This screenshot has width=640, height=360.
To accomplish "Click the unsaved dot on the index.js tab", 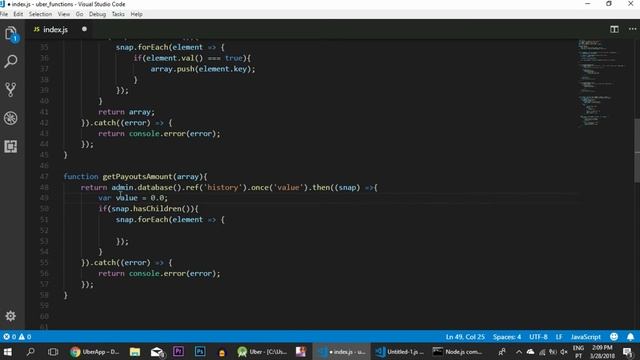I will [84, 29].
